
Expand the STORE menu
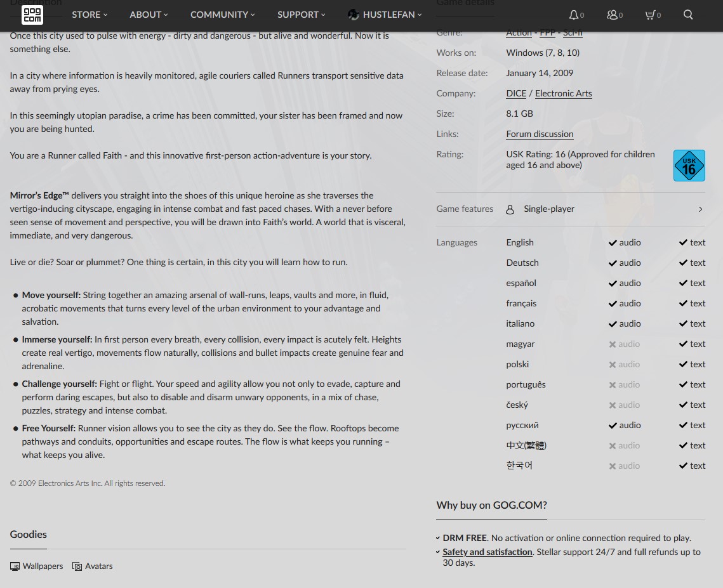[90, 15]
